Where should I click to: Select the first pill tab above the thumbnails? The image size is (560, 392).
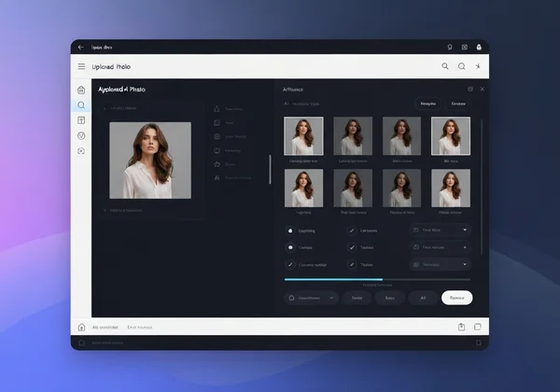pos(427,104)
